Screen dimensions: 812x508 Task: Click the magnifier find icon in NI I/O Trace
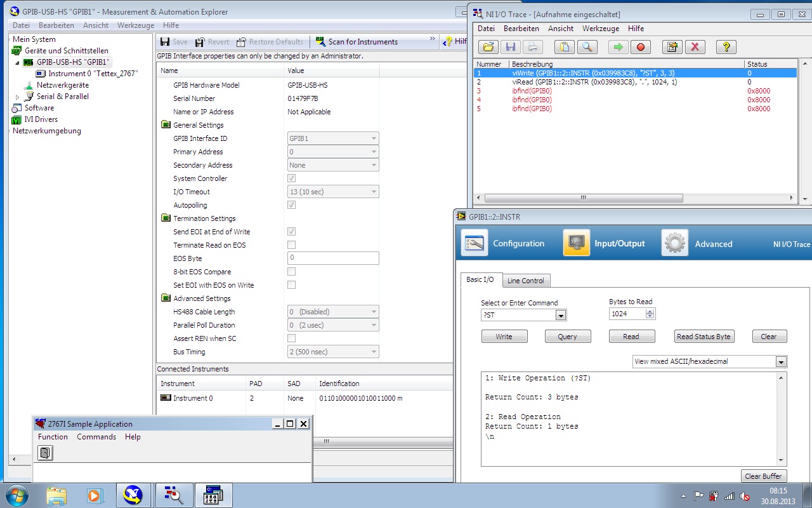(587, 46)
